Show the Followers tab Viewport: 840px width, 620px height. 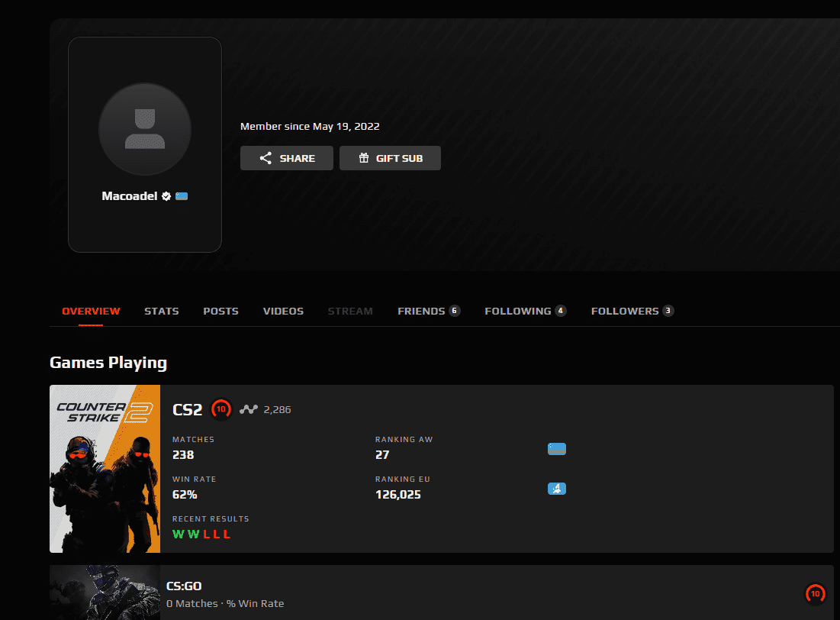click(632, 311)
